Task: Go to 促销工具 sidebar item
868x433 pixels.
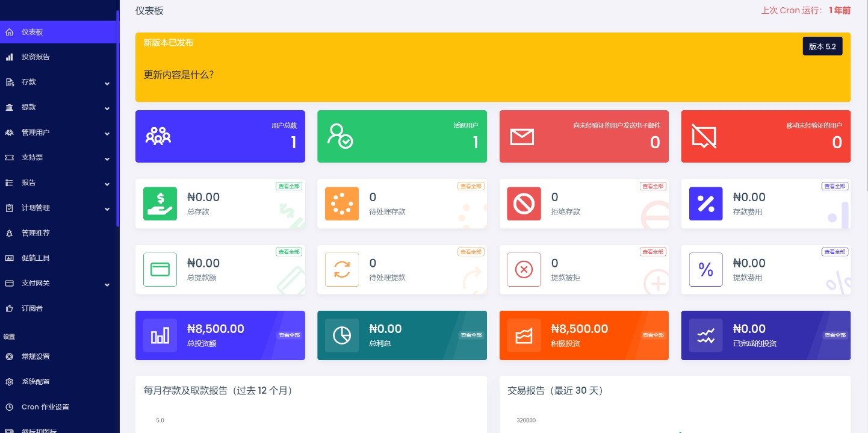Action: tap(58, 258)
